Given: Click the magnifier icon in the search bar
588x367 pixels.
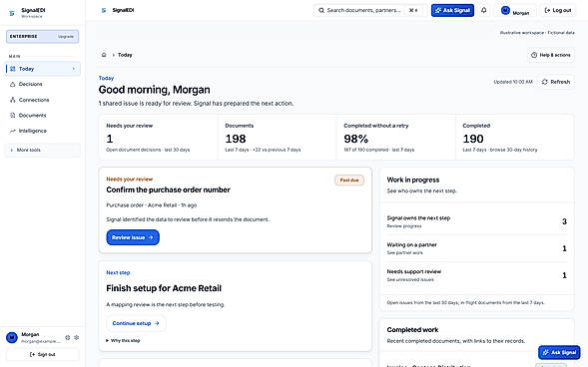Looking at the screenshot, I should (x=321, y=10).
